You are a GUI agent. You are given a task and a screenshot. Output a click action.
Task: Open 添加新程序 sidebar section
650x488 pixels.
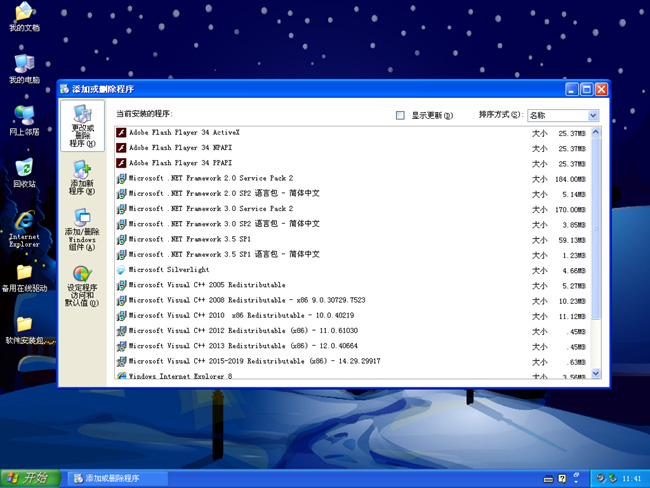coord(82,177)
